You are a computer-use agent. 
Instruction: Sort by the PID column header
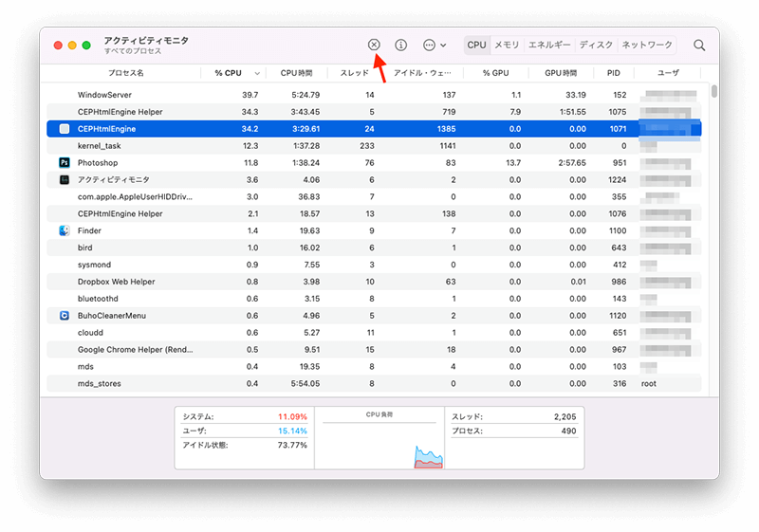(613, 73)
